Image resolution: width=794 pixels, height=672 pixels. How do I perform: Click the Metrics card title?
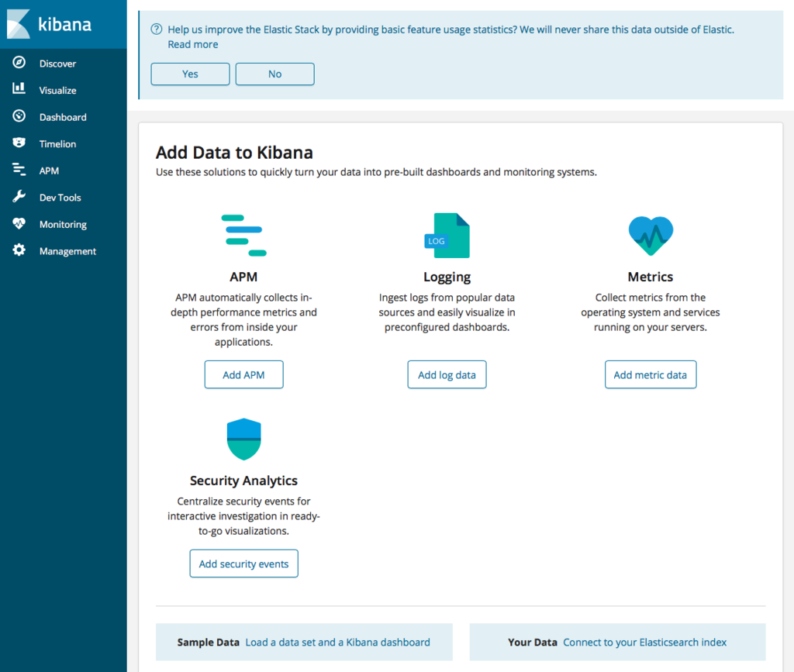tap(651, 277)
